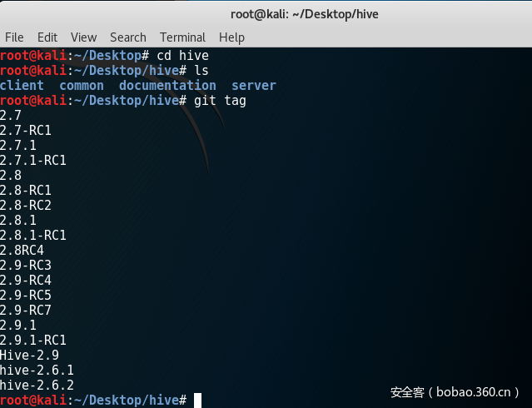Click the tag line '2.9-RC4'
The height and width of the screenshot is (408, 532).
(26, 281)
